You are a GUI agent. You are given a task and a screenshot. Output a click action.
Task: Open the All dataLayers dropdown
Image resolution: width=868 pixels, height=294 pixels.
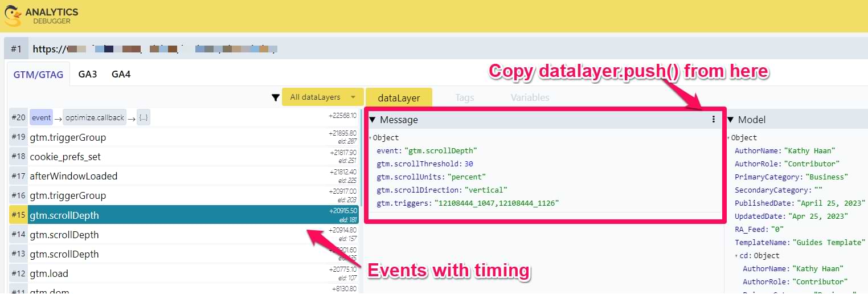point(322,97)
